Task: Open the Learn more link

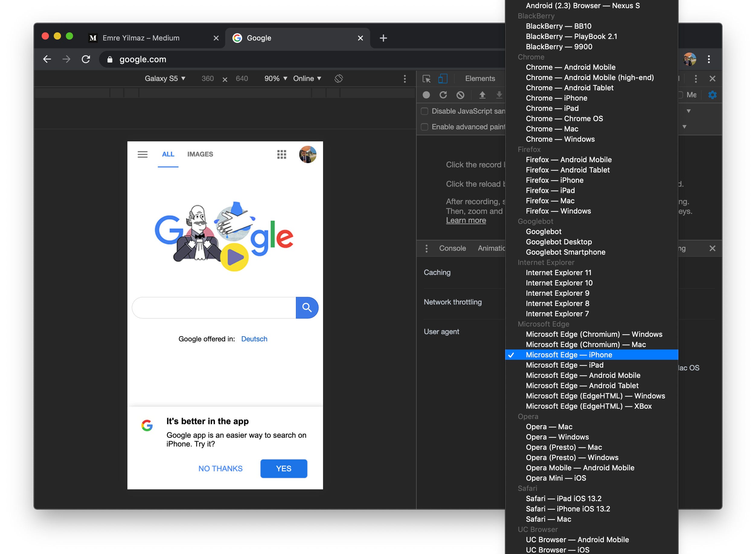Action: point(466,220)
